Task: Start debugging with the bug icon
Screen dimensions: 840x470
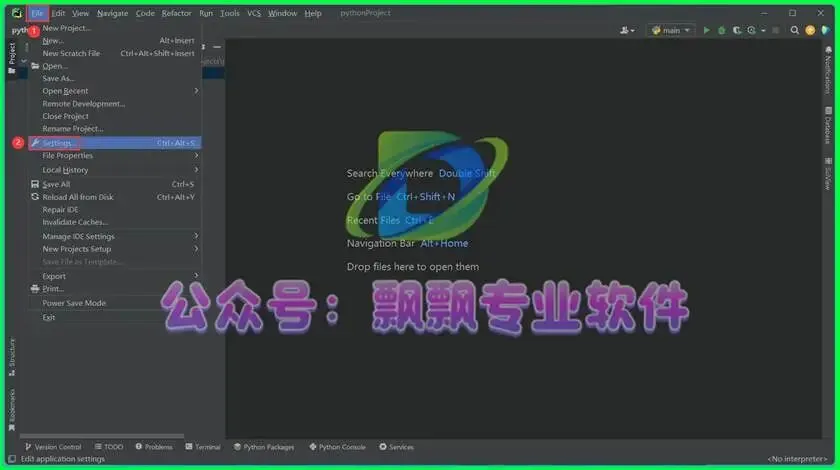Action: pyautogui.click(x=722, y=31)
